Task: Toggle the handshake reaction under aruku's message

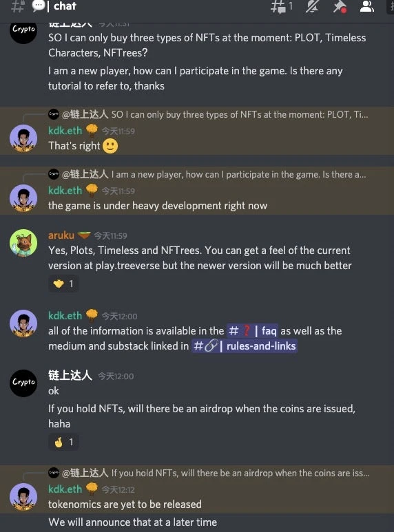Action: 63,284
